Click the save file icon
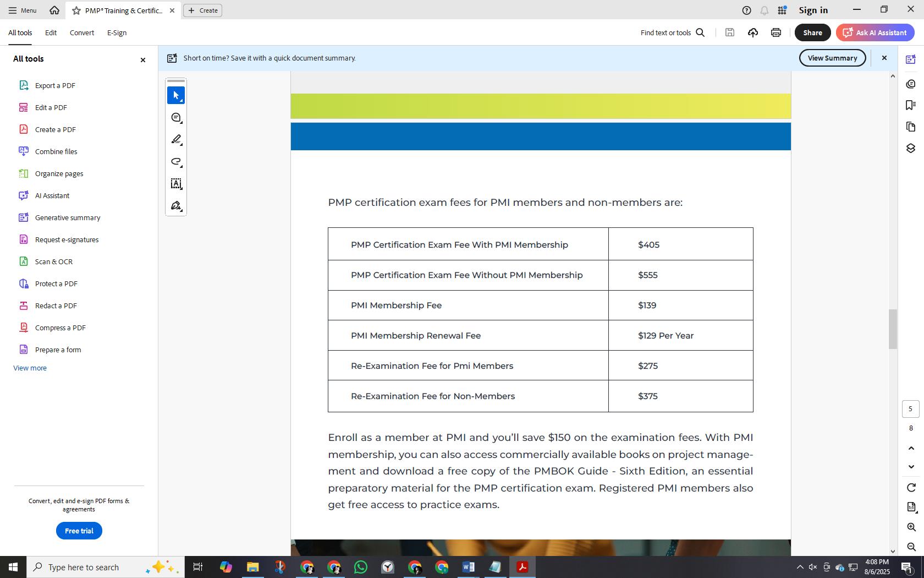This screenshot has width=924, height=578. tap(730, 32)
